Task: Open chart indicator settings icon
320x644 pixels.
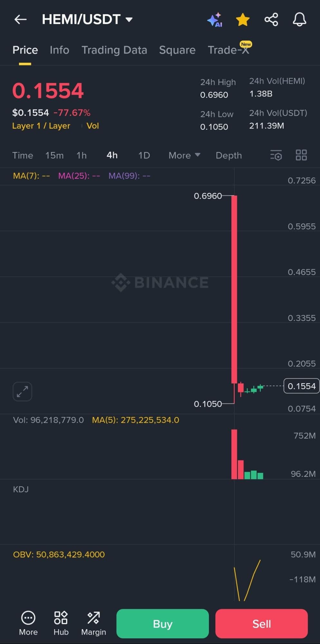Action: [x=276, y=155]
